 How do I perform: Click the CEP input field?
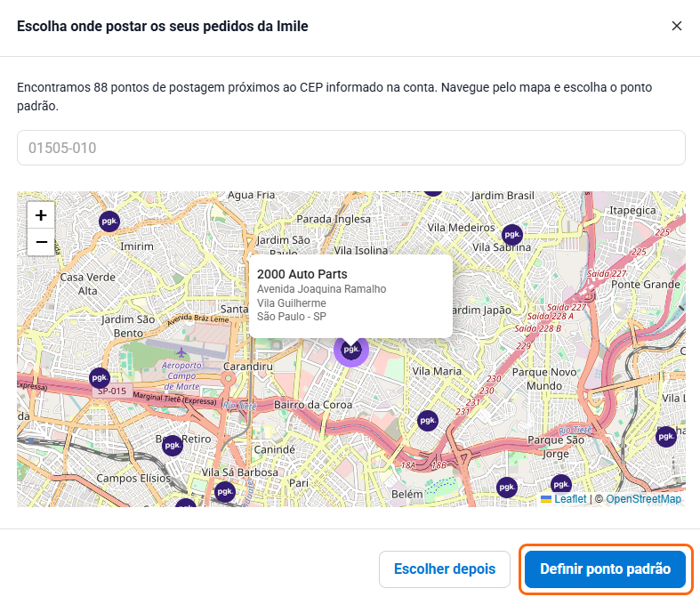pos(350,148)
